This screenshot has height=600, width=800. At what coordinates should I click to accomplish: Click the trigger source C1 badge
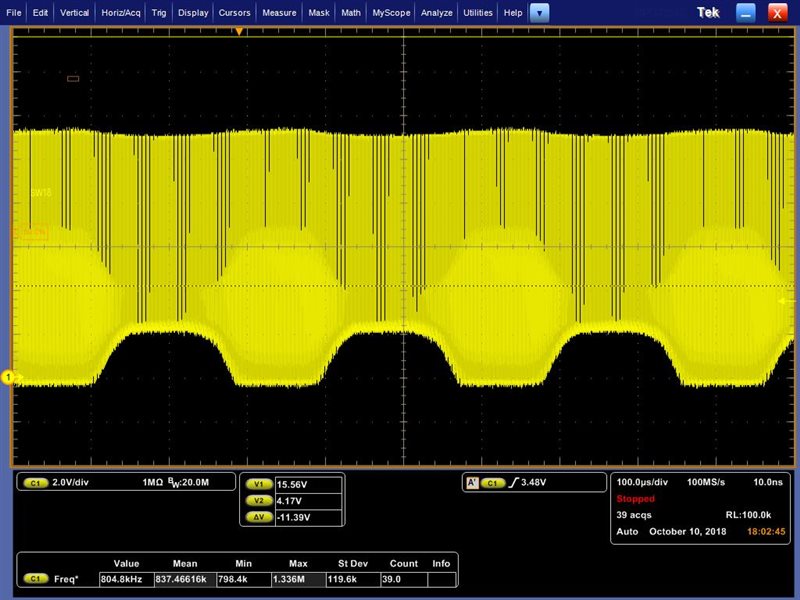492,483
